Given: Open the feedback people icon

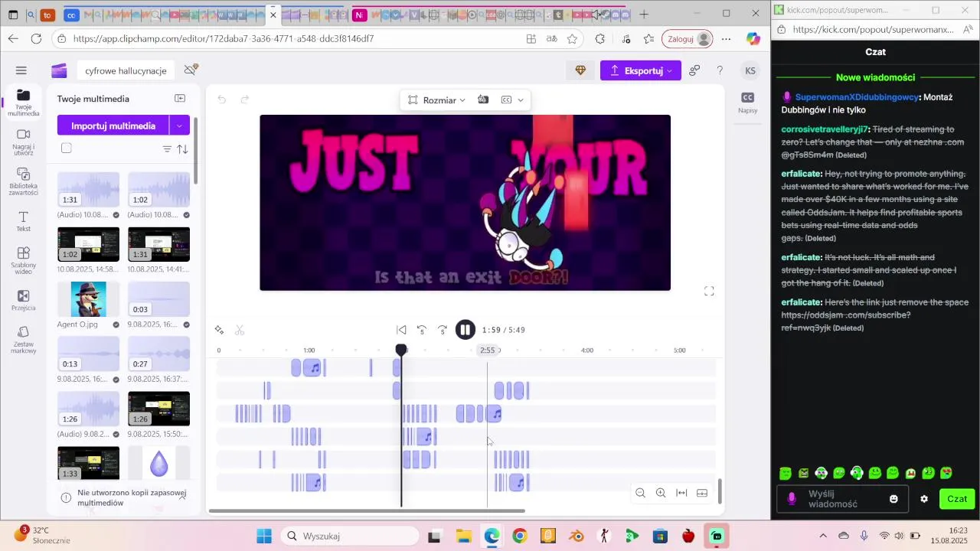Looking at the screenshot, I should (694, 70).
